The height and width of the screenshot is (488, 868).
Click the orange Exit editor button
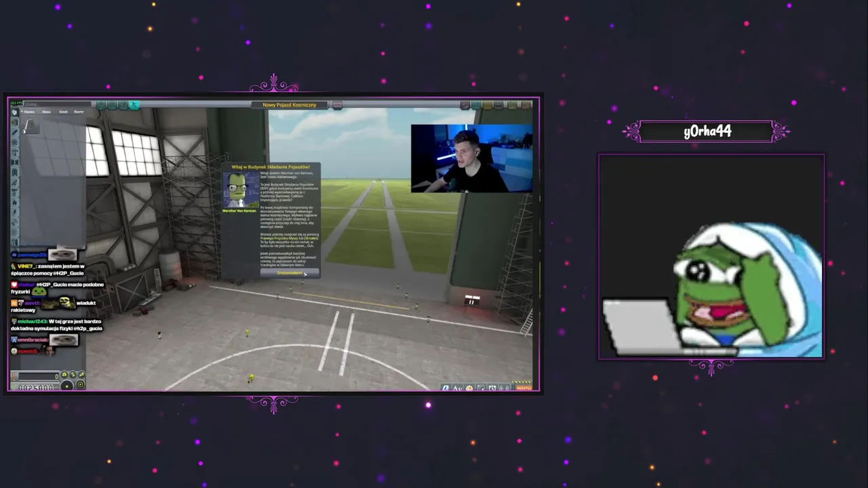click(527, 105)
